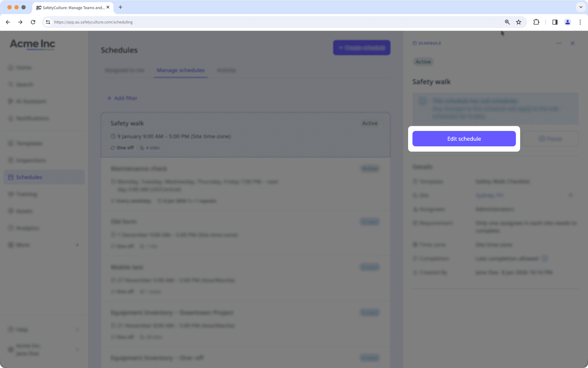The image size is (588, 368).
Task: Expand the More item in the sidebar
Action: (x=22, y=245)
